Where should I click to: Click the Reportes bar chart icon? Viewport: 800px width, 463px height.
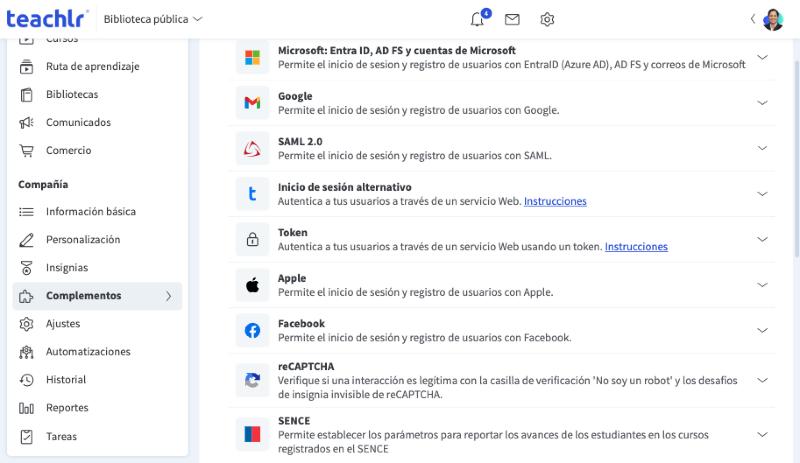(26, 408)
